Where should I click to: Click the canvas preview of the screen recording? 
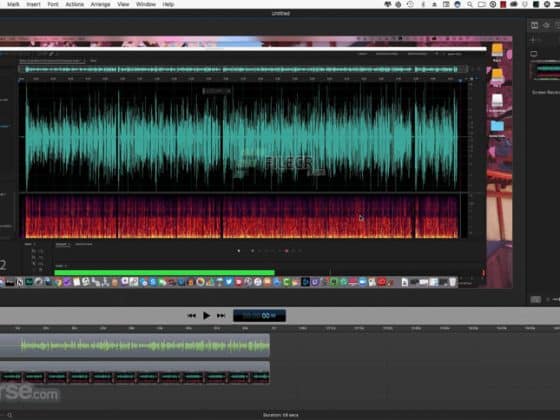tap(256, 162)
